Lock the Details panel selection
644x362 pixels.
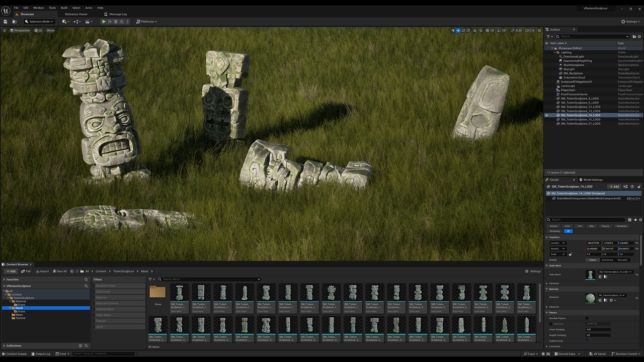pyautogui.click(x=639, y=187)
